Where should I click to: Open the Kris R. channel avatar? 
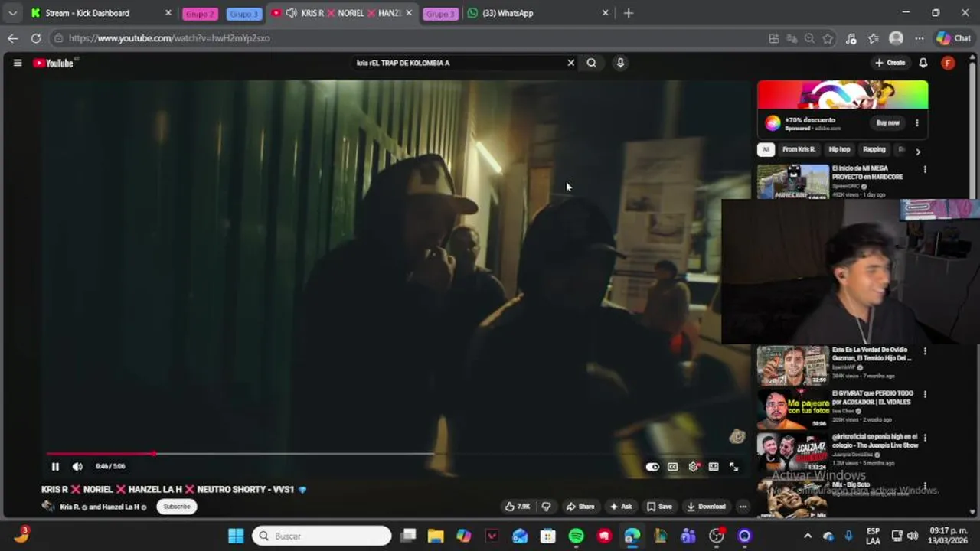(48, 507)
